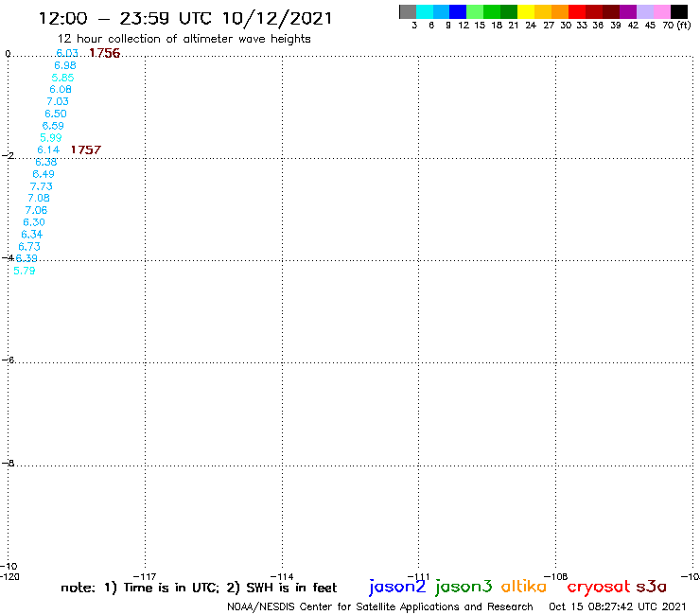This screenshot has width=700, height=615.
Task: Click the dark red pass time 1757
Action: coord(86,150)
